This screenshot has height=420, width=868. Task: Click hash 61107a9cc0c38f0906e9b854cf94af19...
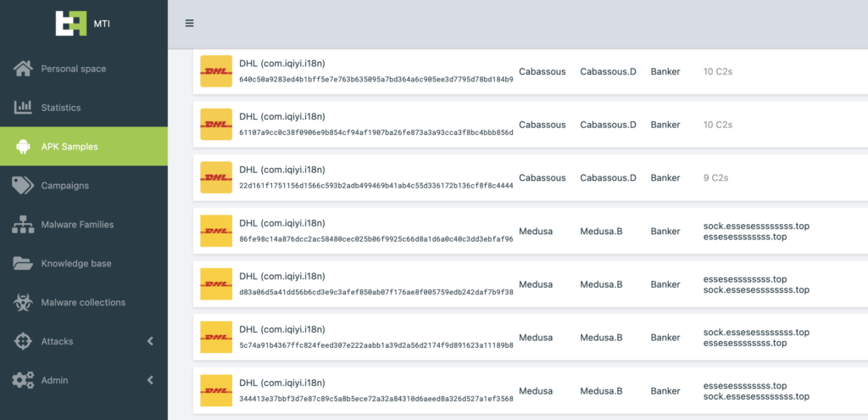[376, 132]
